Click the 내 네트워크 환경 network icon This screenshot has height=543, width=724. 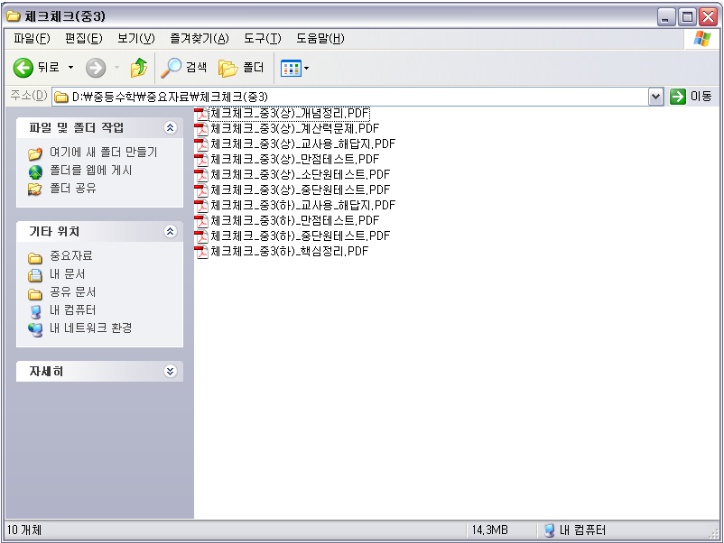coord(35,330)
